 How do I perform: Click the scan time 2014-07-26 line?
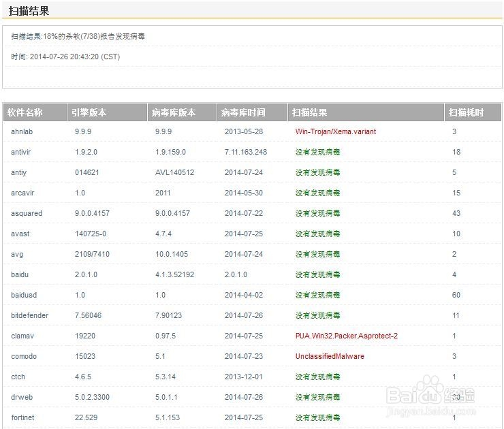tap(65, 57)
